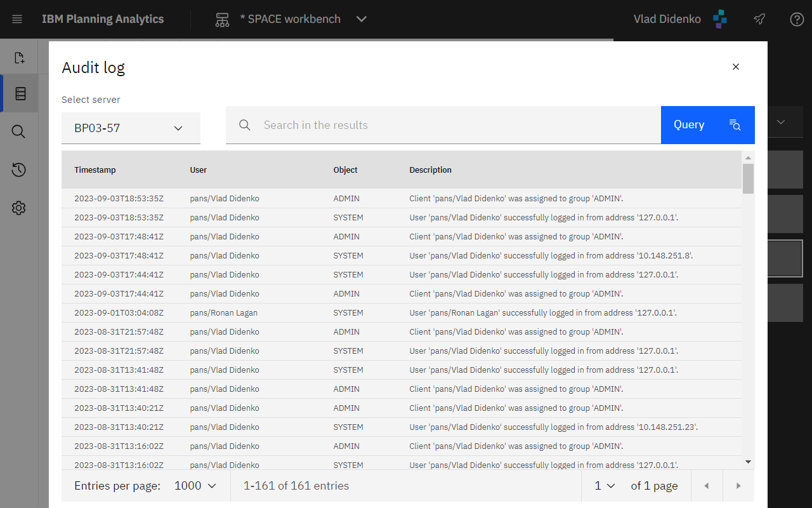
Task: Go to previous page arrow
Action: (x=707, y=486)
